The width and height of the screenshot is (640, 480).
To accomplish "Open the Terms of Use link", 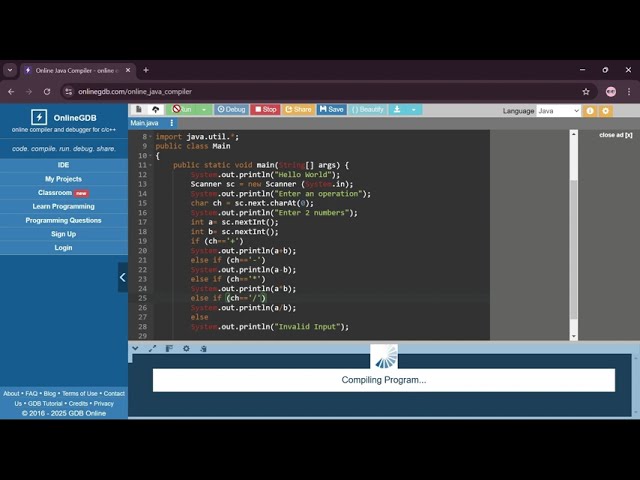I will [x=80, y=393].
